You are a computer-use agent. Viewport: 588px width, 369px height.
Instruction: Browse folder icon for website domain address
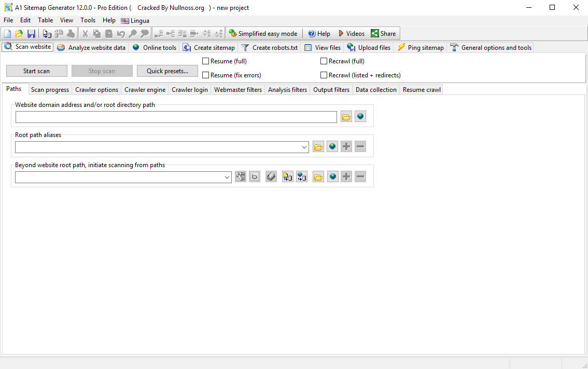tap(346, 117)
